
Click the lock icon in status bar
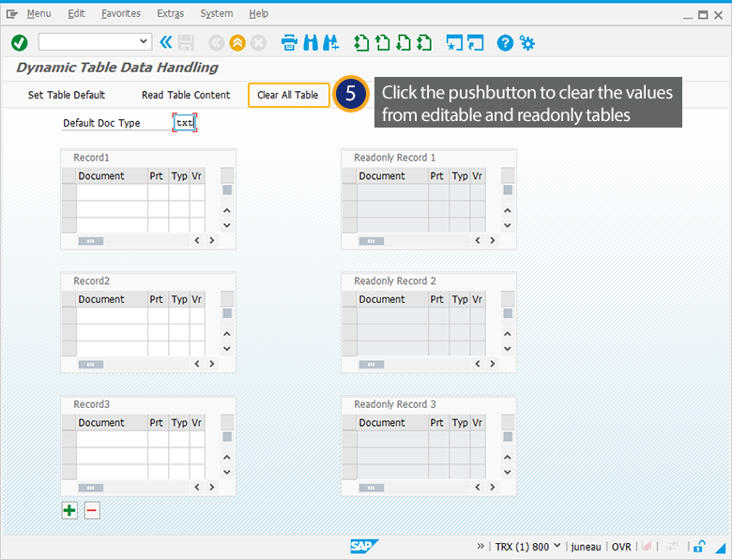699,546
